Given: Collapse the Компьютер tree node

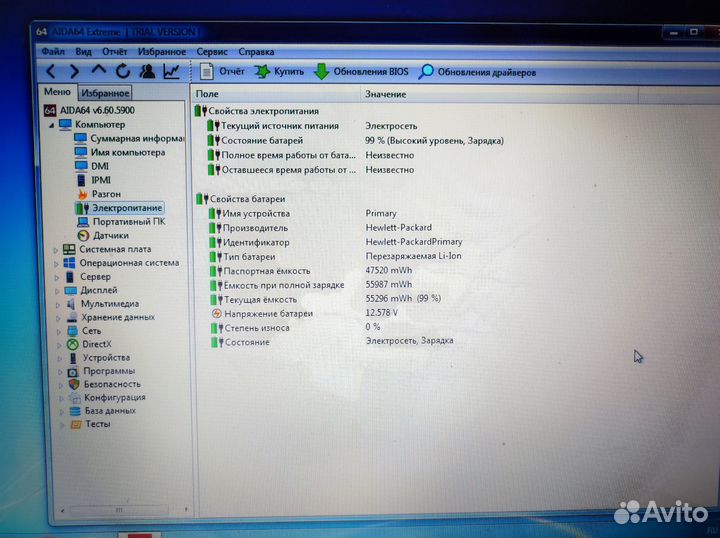Looking at the screenshot, I should [x=51, y=125].
